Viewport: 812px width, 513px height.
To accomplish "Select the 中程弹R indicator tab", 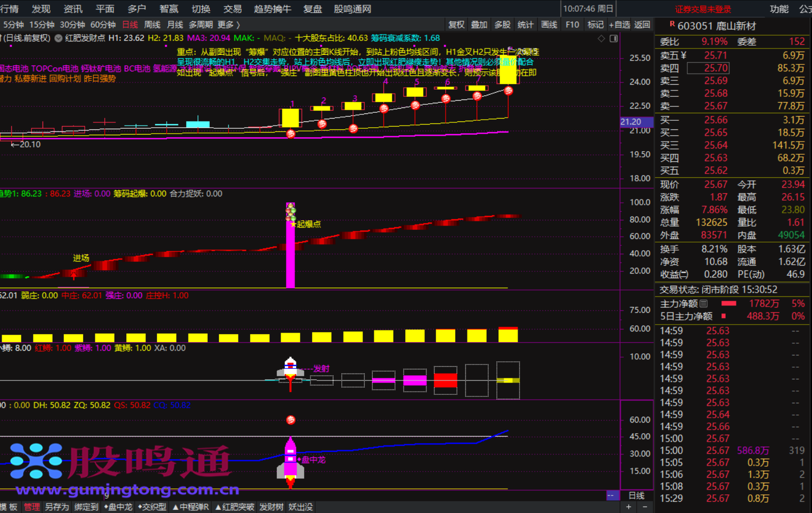I will (190, 507).
